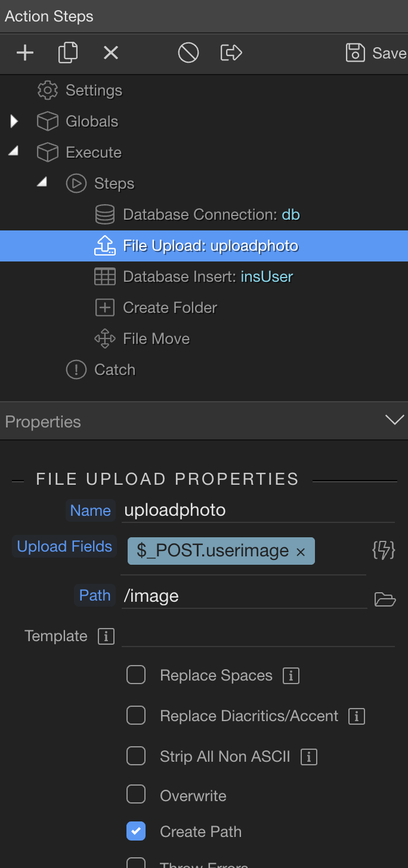Collapse the Properties panel chevron

(394, 420)
